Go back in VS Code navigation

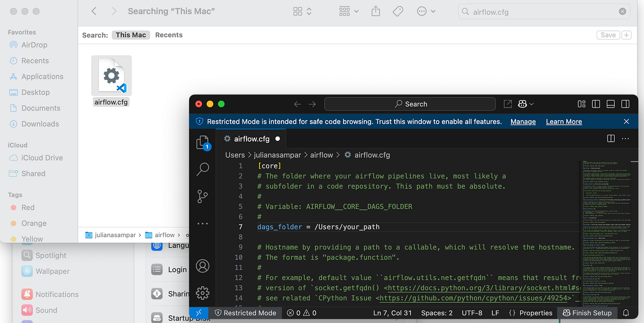(298, 104)
